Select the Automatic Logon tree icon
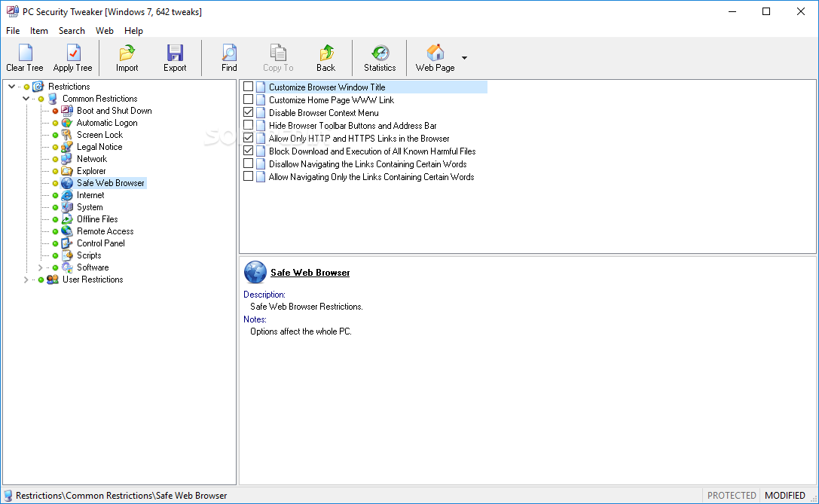819x504 pixels. pos(67,123)
